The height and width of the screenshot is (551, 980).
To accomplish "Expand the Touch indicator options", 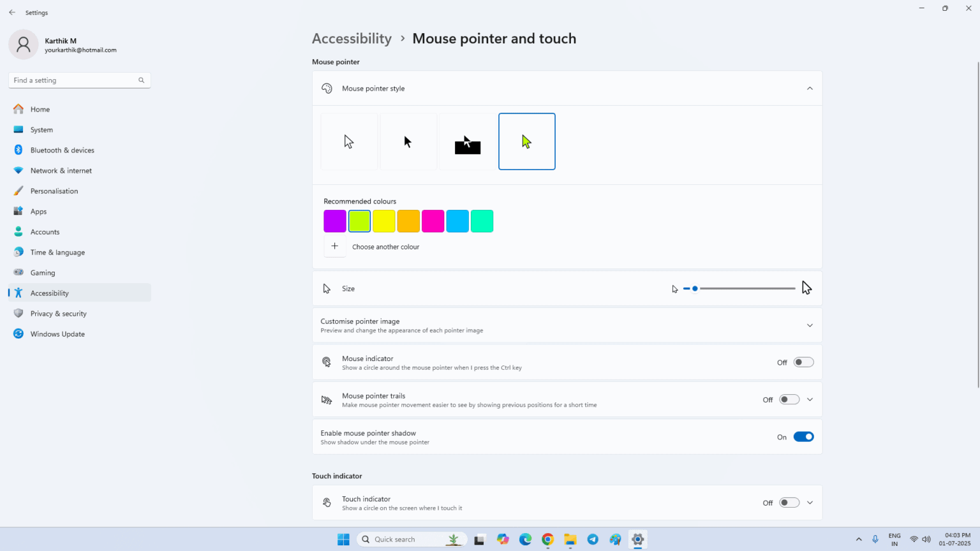I will pyautogui.click(x=810, y=503).
